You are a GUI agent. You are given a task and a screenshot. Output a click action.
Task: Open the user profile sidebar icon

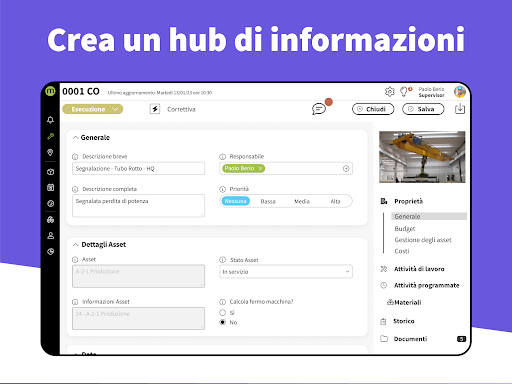click(x=50, y=236)
